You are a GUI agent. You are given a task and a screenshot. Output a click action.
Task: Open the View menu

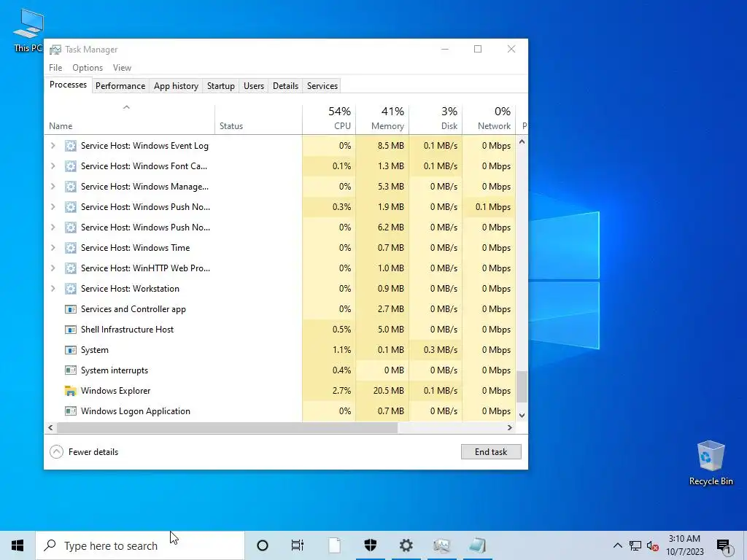click(122, 68)
